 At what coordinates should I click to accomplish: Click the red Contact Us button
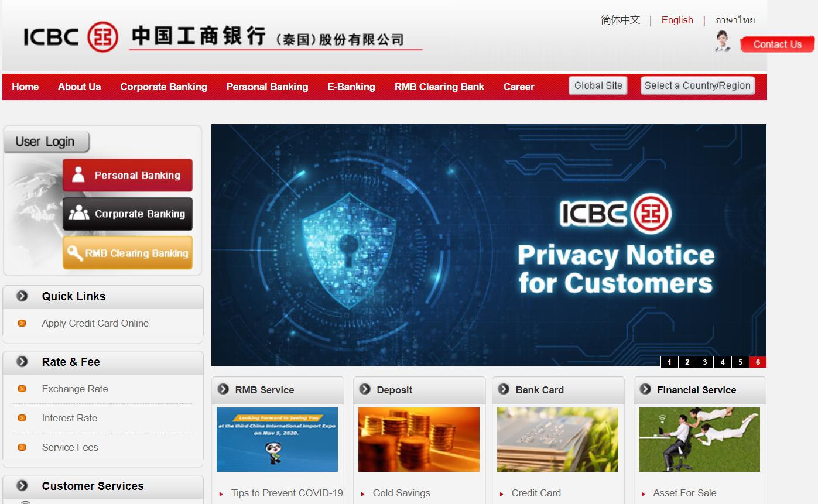[777, 44]
